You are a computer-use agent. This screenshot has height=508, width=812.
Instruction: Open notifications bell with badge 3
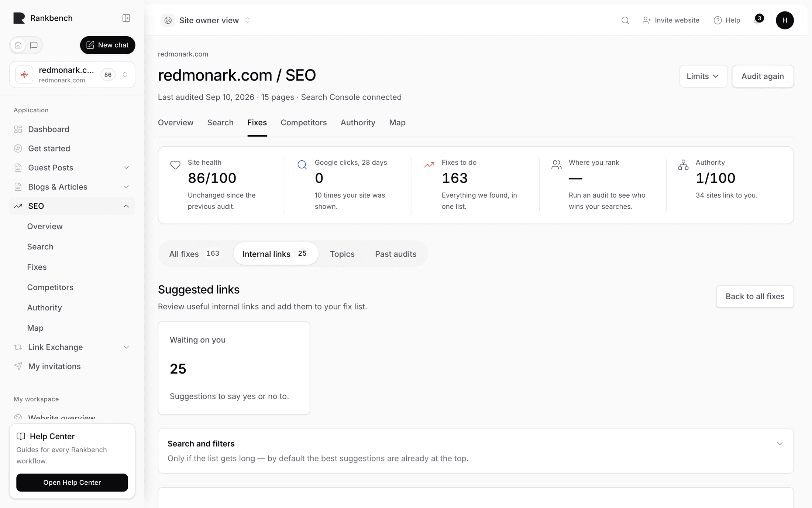pos(758,20)
